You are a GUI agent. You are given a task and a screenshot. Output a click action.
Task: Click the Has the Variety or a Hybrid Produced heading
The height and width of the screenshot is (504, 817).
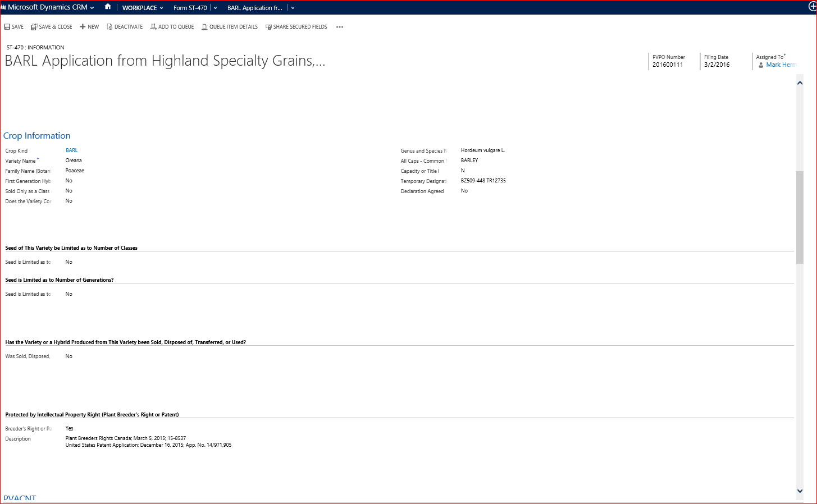tap(126, 342)
